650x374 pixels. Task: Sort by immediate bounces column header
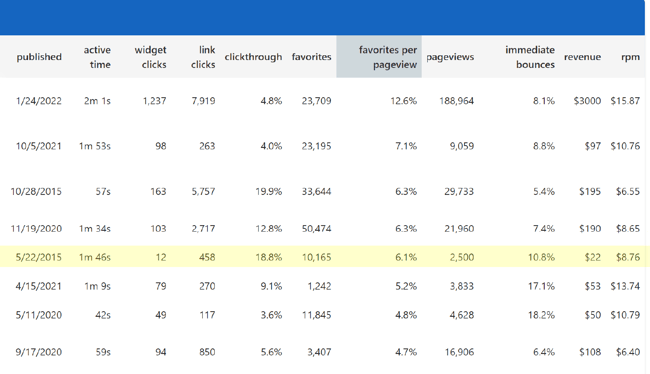click(529, 57)
